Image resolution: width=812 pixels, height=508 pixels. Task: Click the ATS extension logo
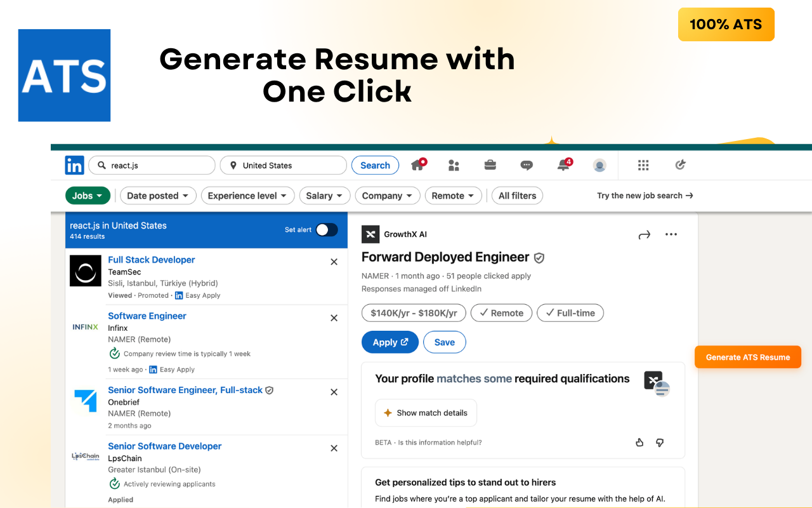tap(64, 76)
